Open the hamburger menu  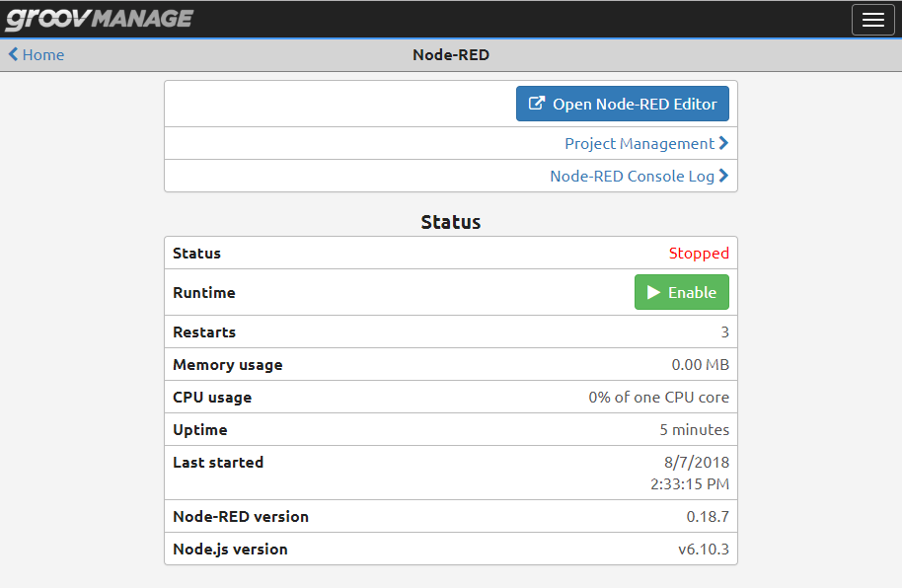[x=872, y=20]
